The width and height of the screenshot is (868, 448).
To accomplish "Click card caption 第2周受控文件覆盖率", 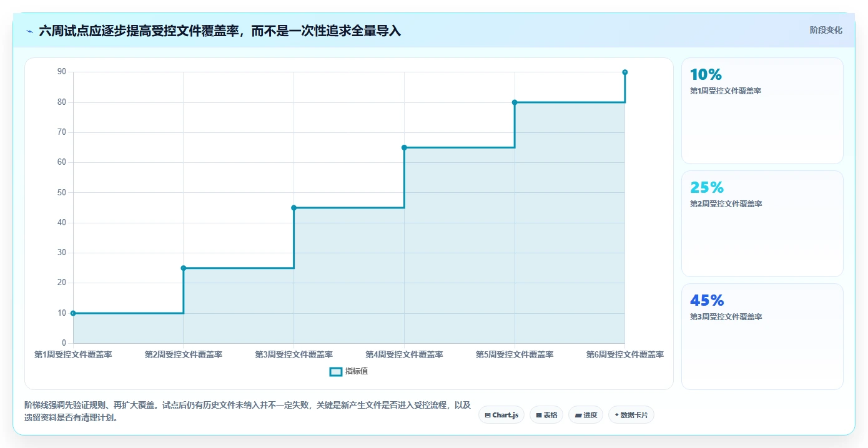I will 726,204.
